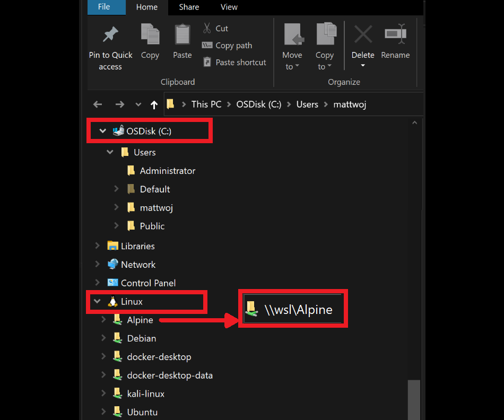Open the recent locations dropdown arrow
The image size is (504, 420).
coord(138,104)
